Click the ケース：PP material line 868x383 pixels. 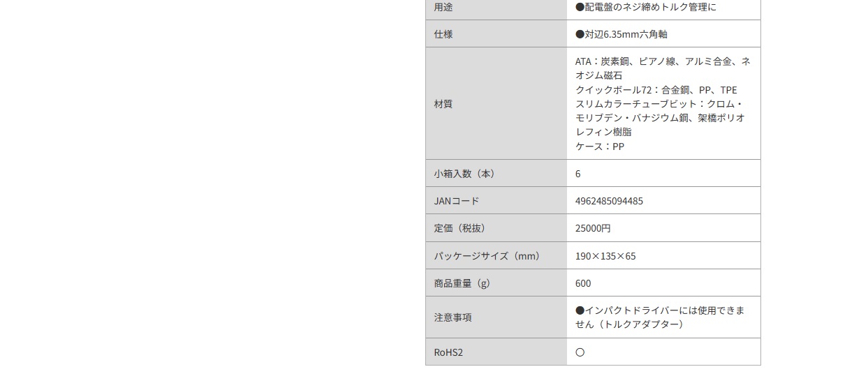pos(600,147)
